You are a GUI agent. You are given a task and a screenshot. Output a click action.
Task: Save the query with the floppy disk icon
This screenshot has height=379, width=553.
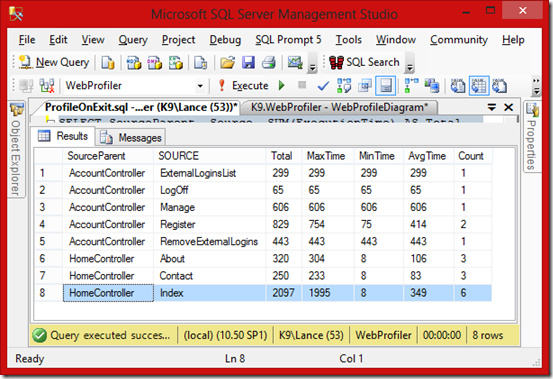pyautogui.click(x=248, y=63)
